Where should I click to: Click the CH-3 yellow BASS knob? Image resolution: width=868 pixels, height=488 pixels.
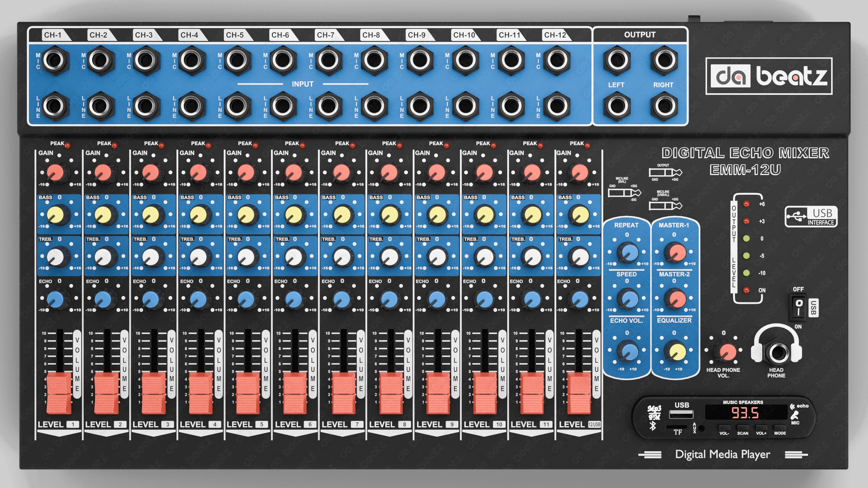click(x=150, y=214)
